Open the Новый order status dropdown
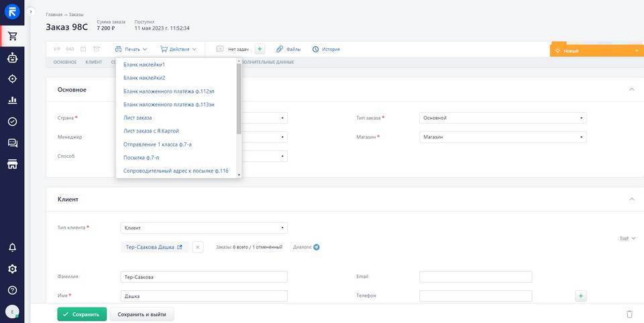 tap(597, 51)
